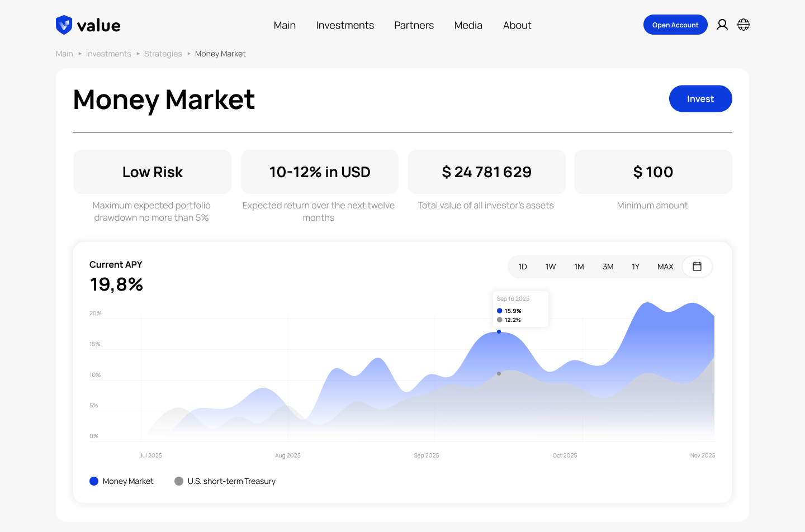Click the Open Account button
The image size is (805, 532).
tap(675, 25)
